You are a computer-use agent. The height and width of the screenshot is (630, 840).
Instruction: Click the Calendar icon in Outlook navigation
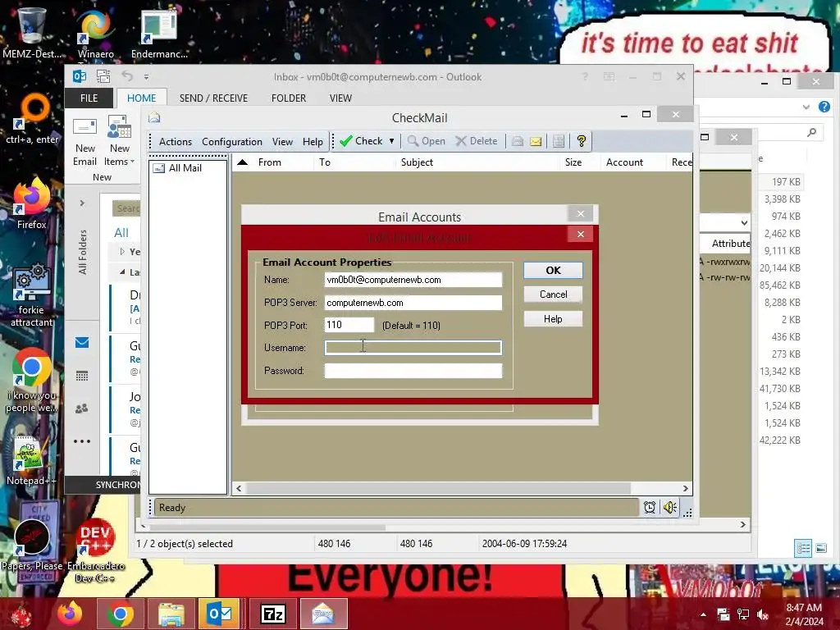82,376
